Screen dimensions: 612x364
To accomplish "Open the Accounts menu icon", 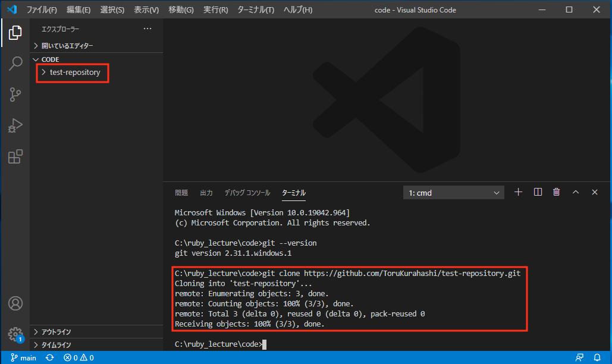I will 15,303.
